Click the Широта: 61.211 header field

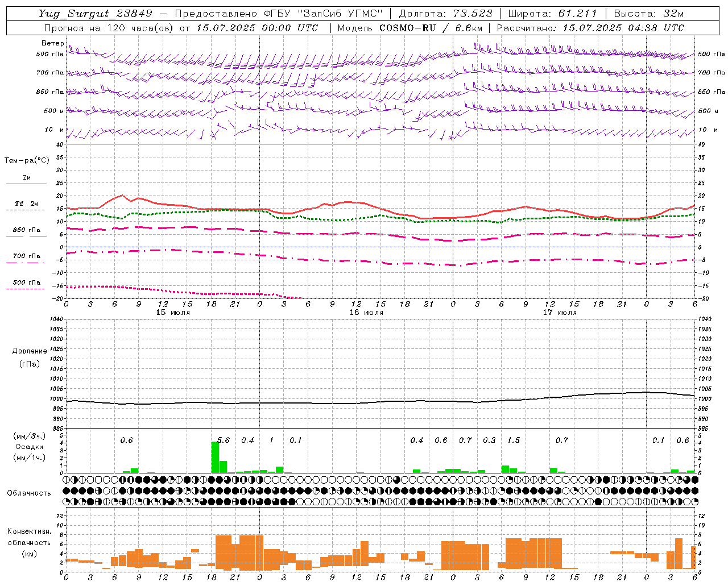tap(552, 14)
